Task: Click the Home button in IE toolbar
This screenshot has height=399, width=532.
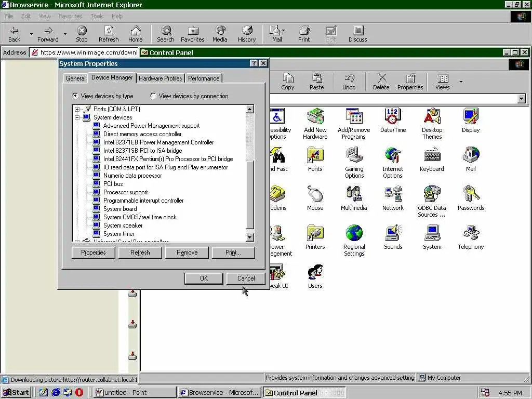Action: coord(136,34)
